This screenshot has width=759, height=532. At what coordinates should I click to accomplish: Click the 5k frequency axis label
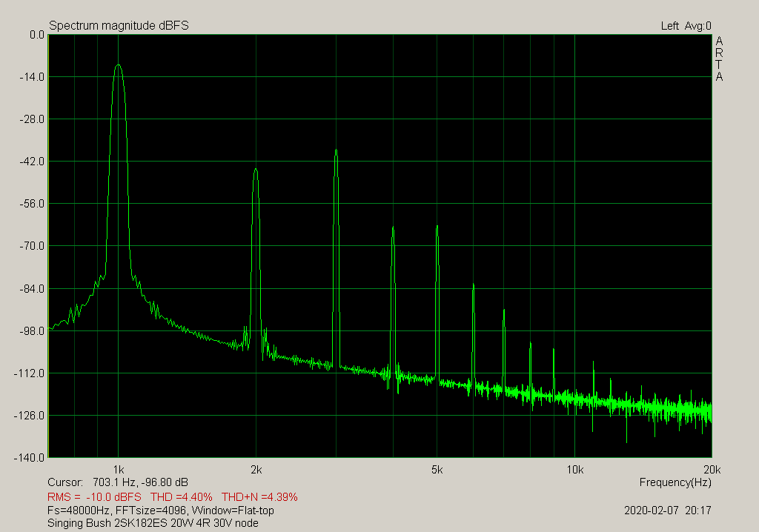(437, 470)
